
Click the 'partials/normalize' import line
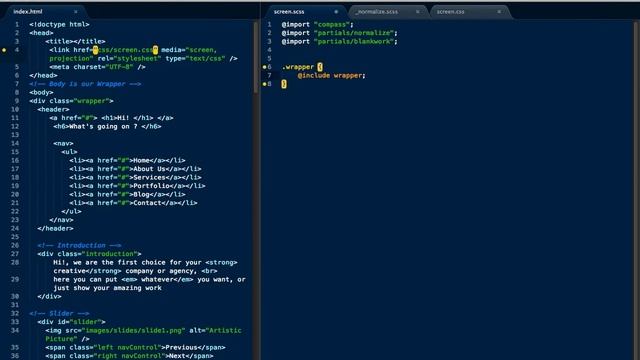(339, 33)
